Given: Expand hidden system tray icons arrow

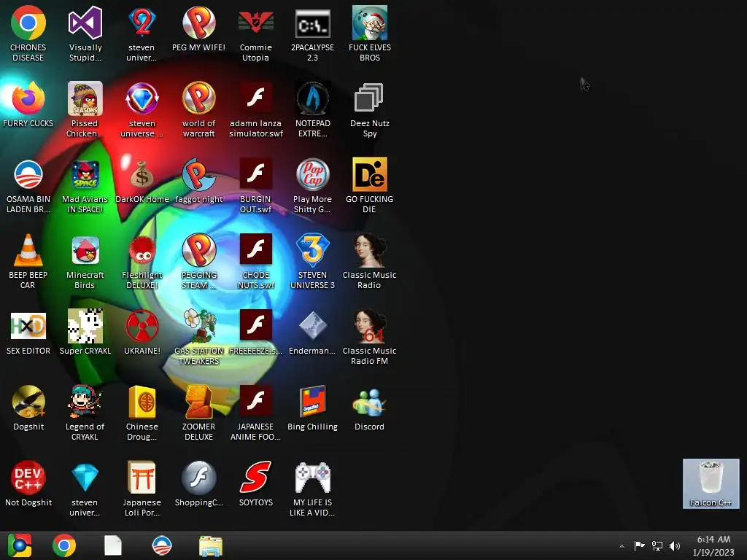Looking at the screenshot, I should coord(622,546).
